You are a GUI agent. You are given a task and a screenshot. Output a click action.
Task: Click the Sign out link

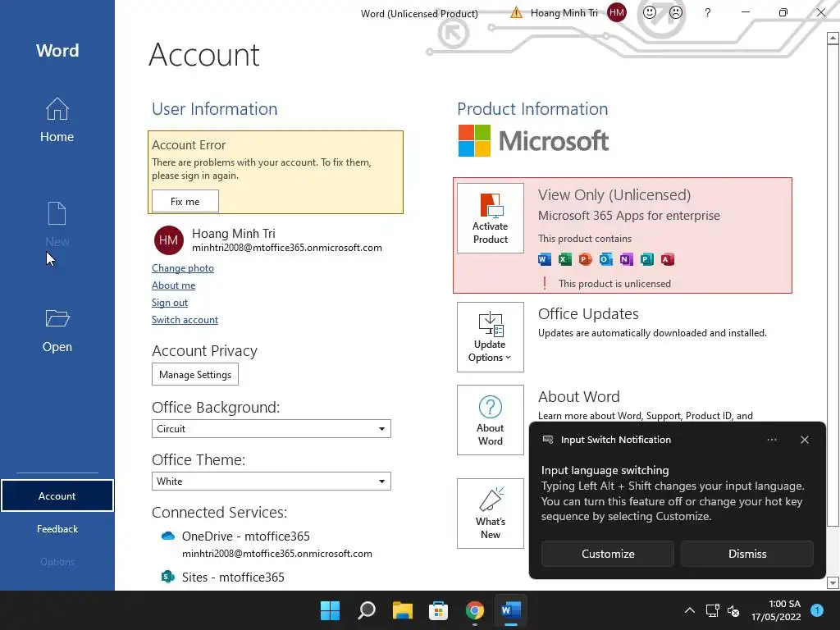170,302
